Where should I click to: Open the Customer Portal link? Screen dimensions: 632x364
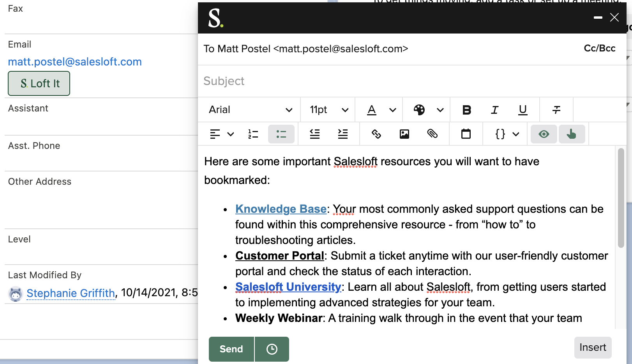[x=280, y=256]
